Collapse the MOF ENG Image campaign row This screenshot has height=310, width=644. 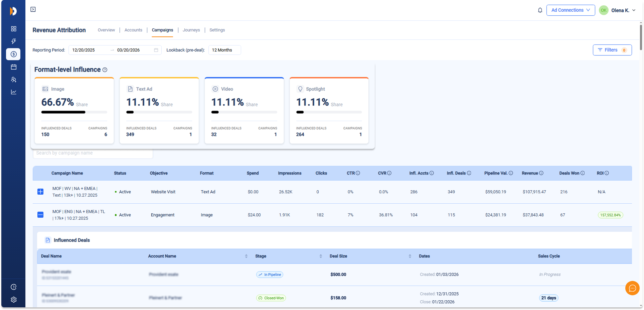click(40, 215)
